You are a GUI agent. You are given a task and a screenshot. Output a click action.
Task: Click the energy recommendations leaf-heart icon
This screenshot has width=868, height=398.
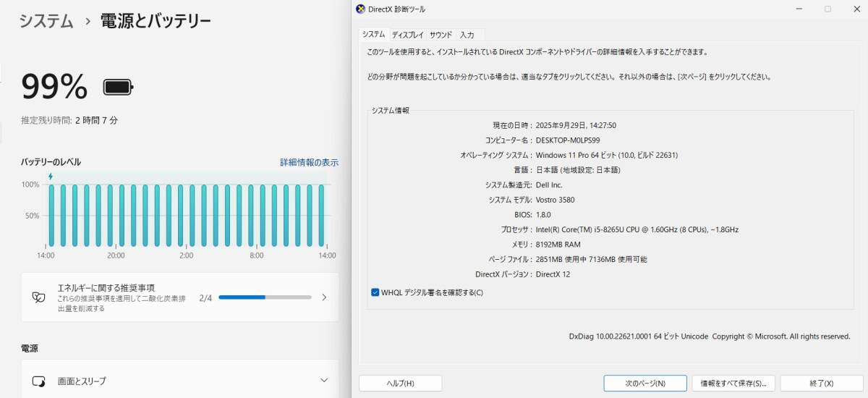tap(39, 297)
